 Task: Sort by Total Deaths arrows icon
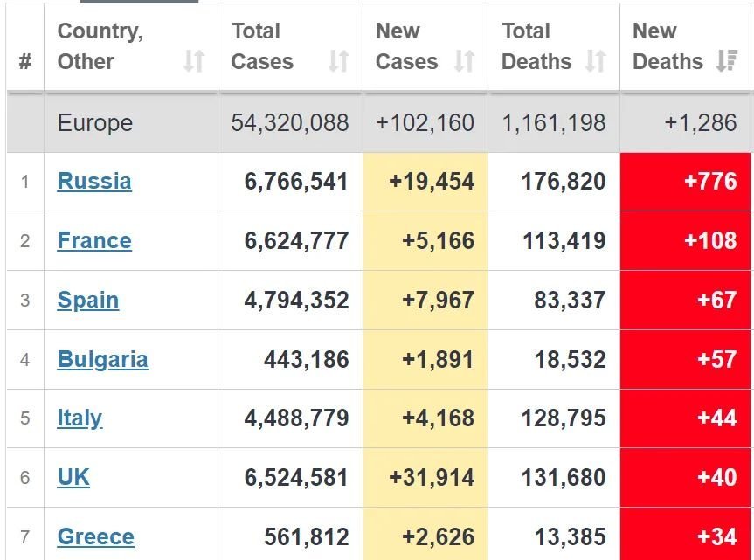point(596,61)
